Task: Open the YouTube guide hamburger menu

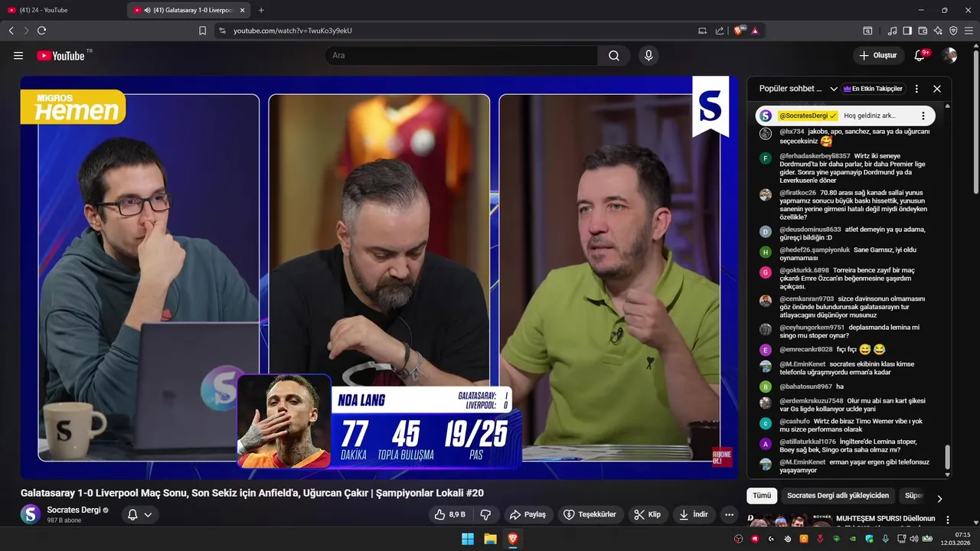Action: (18, 55)
